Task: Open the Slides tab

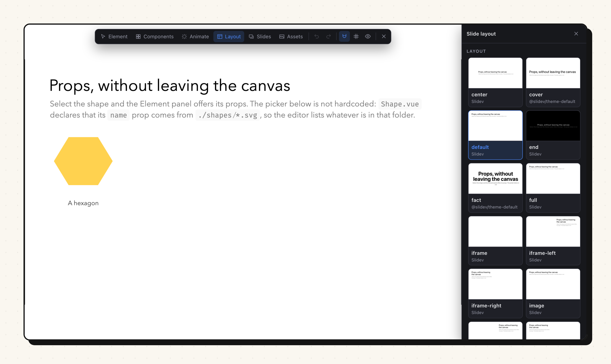Action: tap(260, 37)
